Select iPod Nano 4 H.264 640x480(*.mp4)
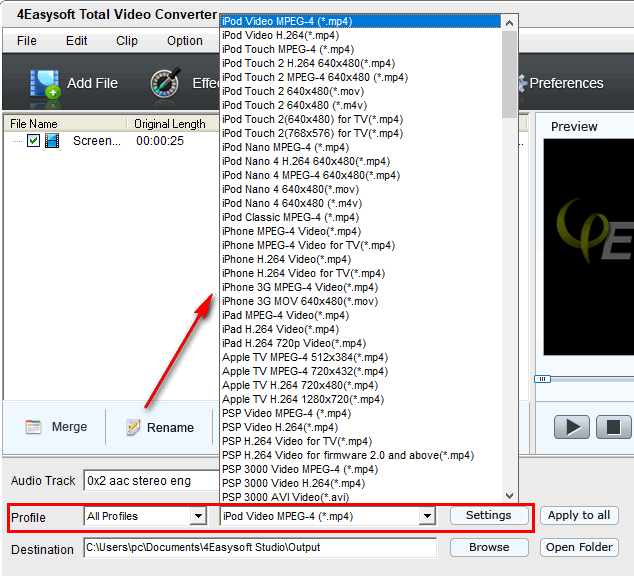The width and height of the screenshot is (634, 576). pos(361,161)
